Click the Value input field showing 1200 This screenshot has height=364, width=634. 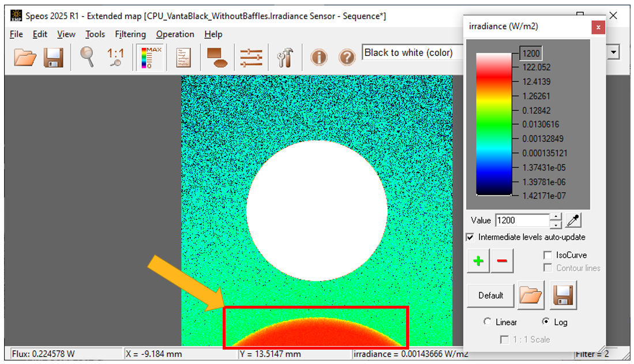click(x=523, y=220)
